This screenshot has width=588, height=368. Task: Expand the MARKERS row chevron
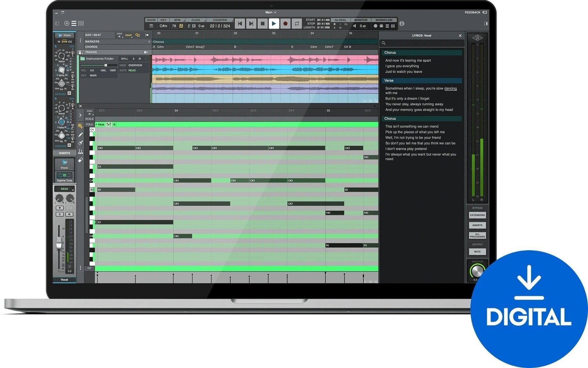[149, 42]
